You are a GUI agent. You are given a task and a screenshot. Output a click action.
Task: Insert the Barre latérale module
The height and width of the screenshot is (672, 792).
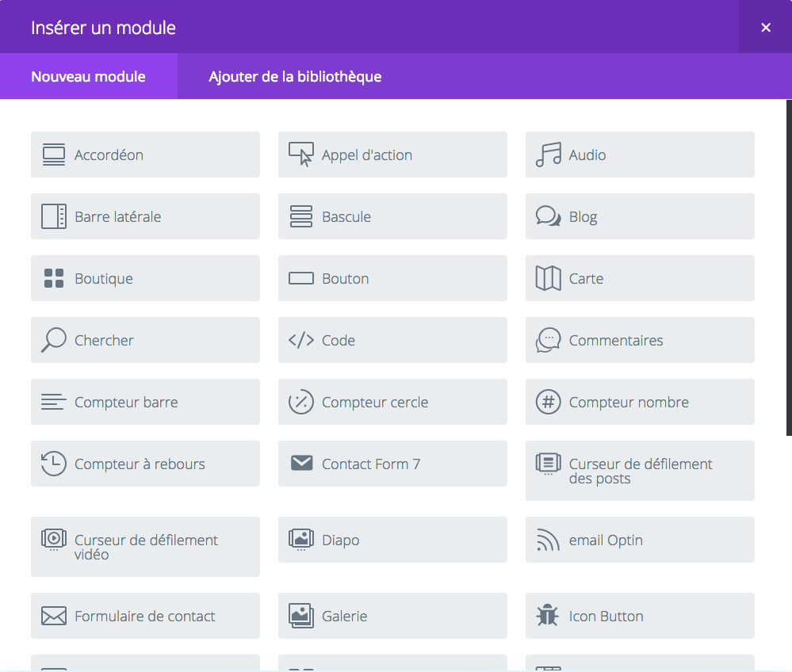(x=145, y=216)
